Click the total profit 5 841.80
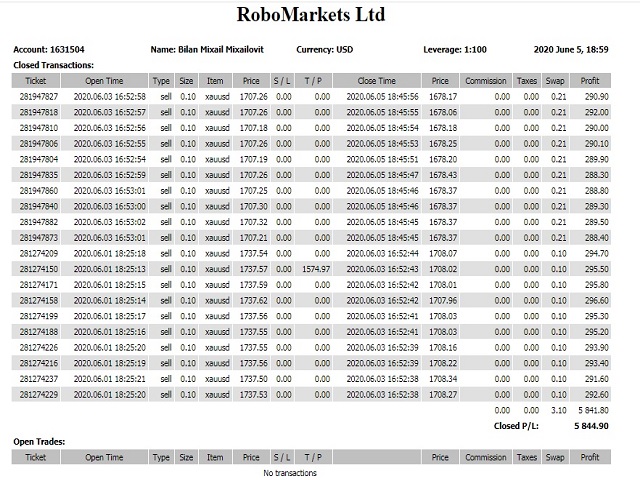Screen dimensions: 640x480 pos(593,410)
